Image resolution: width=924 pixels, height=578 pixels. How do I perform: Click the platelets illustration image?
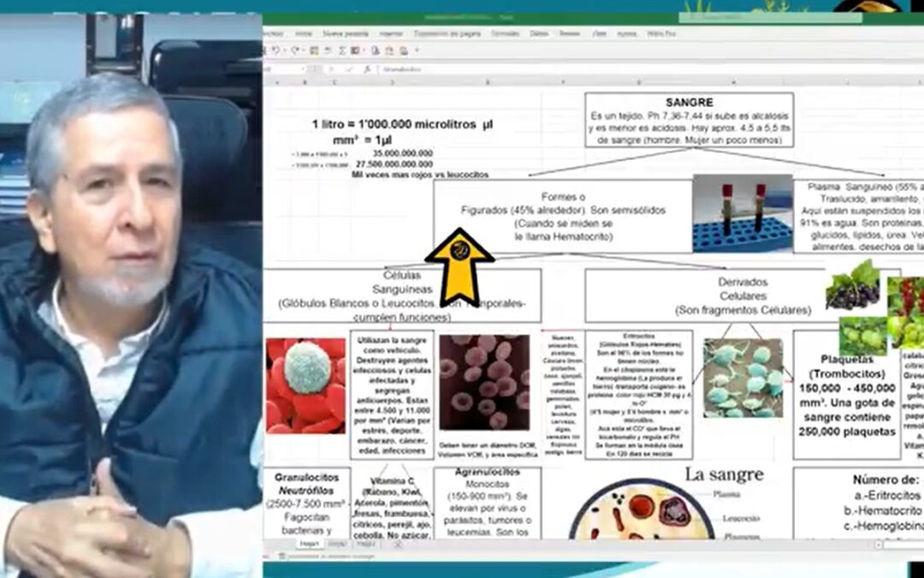click(x=743, y=378)
